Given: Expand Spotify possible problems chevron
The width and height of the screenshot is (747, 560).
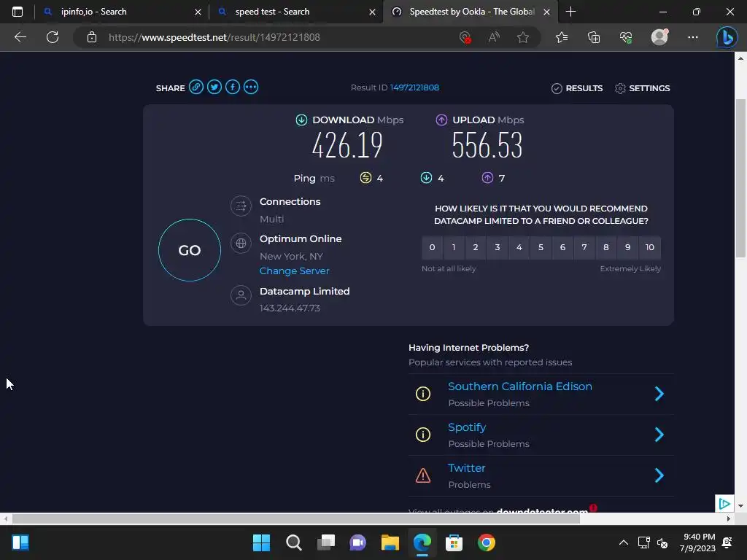Looking at the screenshot, I should point(659,435).
